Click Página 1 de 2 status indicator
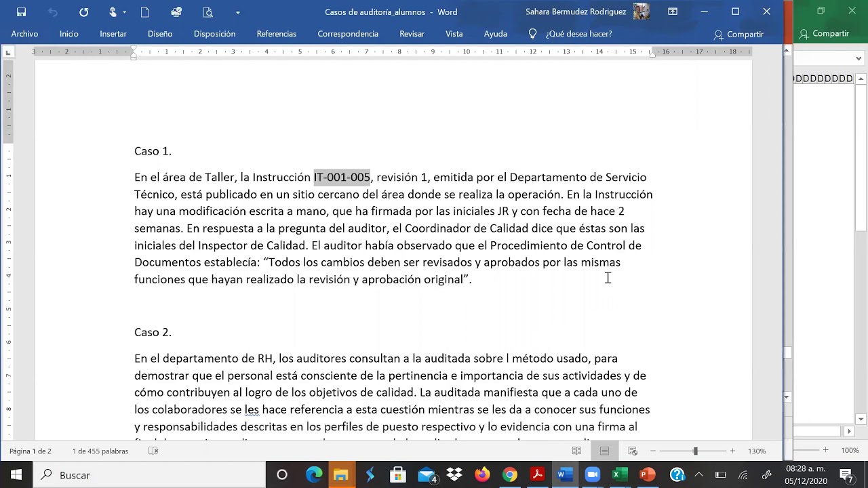868x488 pixels. [31, 451]
